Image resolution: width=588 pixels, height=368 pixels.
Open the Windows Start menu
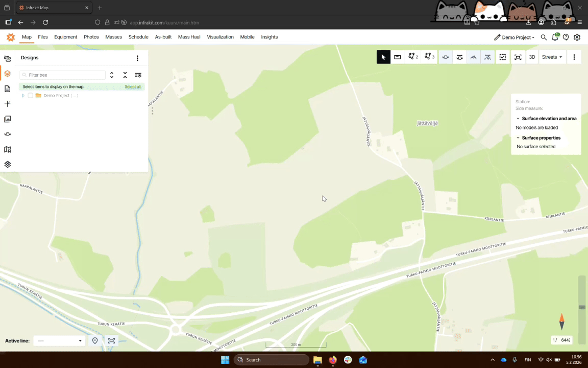point(225,360)
